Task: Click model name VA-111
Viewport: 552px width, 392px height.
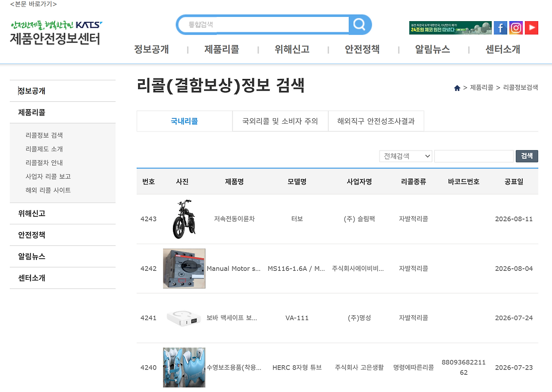Action: pos(297,318)
